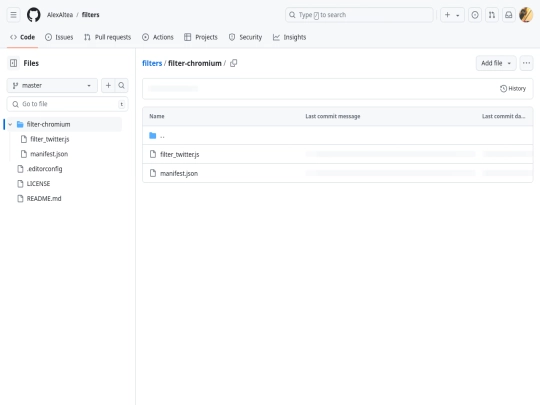The image size is (540, 405).
Task: Switch to the Issues tab
Action: click(59, 37)
